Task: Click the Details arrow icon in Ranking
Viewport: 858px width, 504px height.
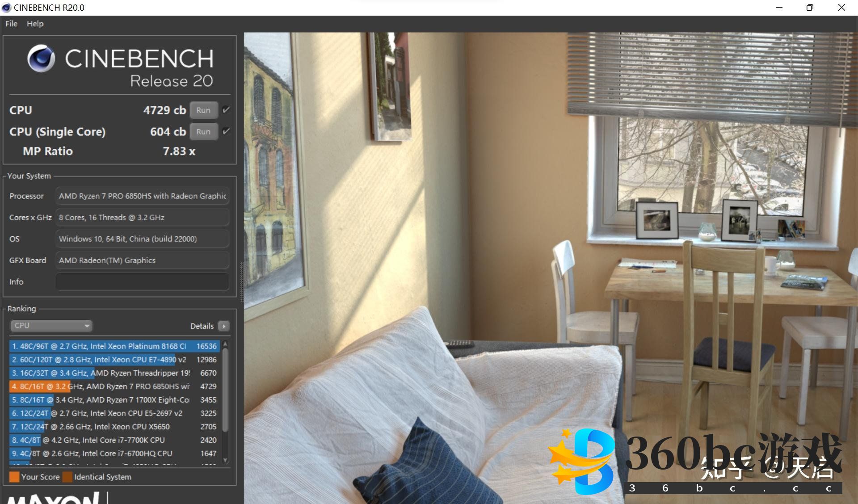Action: [x=224, y=326]
